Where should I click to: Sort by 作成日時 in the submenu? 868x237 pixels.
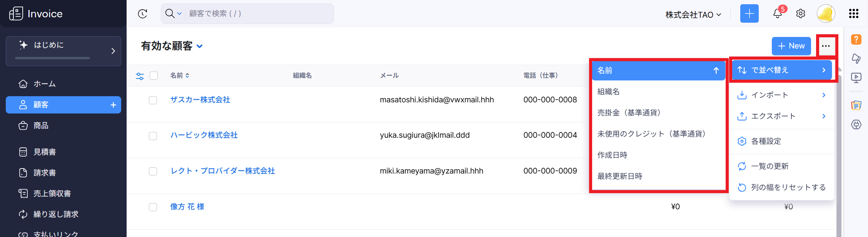[x=612, y=155]
